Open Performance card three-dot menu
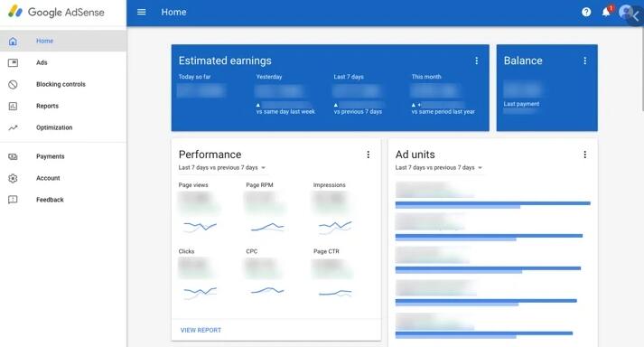The image size is (644, 347). [368, 155]
